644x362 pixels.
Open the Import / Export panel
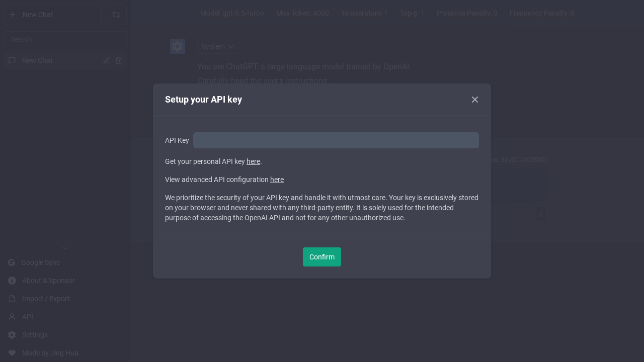(x=46, y=299)
